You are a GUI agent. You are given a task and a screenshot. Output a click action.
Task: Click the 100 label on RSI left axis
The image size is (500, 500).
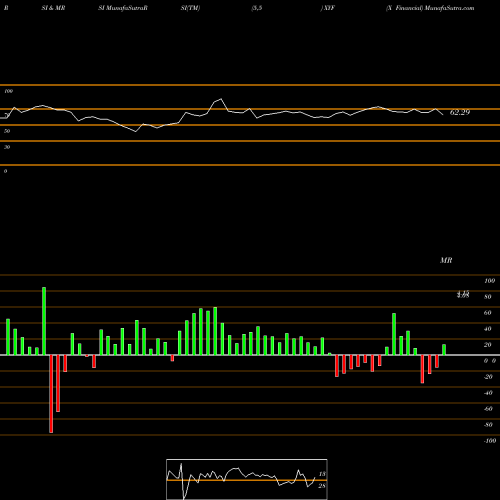[8, 91]
